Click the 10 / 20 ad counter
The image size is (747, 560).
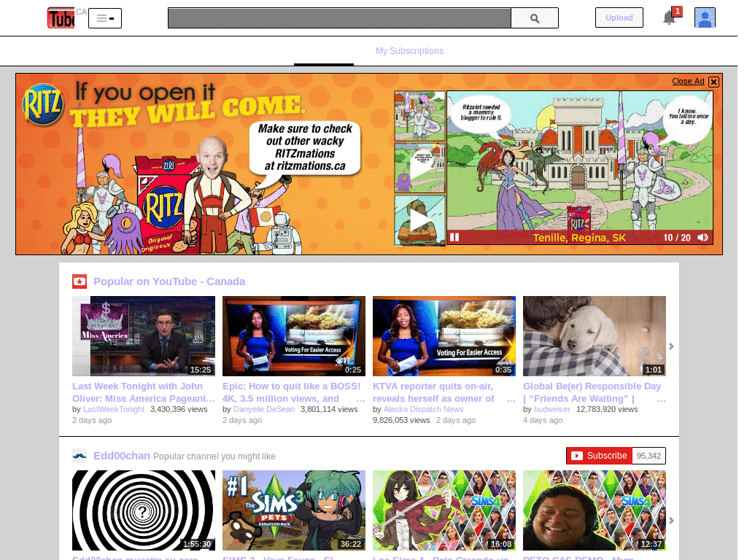[x=677, y=238]
